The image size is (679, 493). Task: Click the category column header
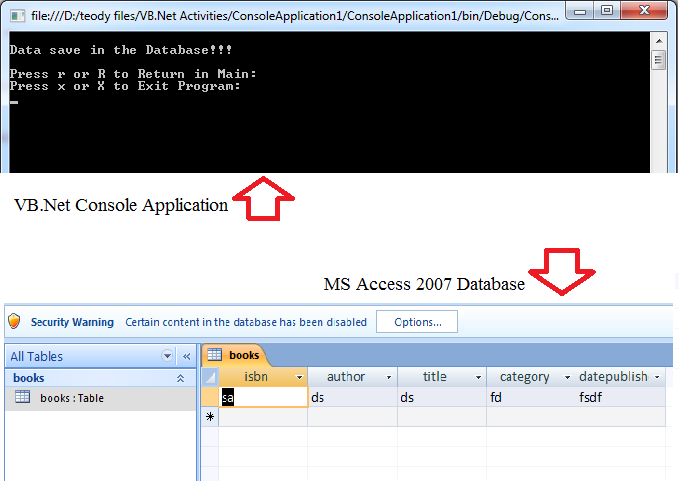(531, 377)
